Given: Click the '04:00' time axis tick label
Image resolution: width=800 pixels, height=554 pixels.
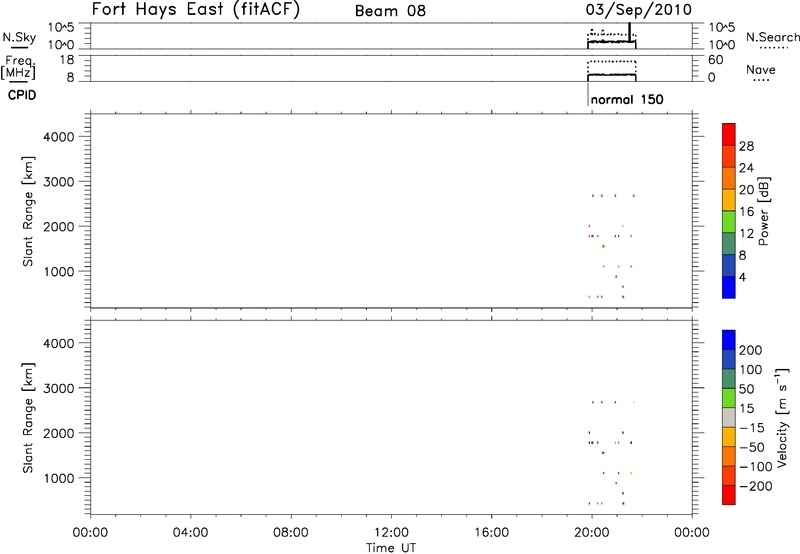Looking at the screenshot, I should click(x=191, y=533).
